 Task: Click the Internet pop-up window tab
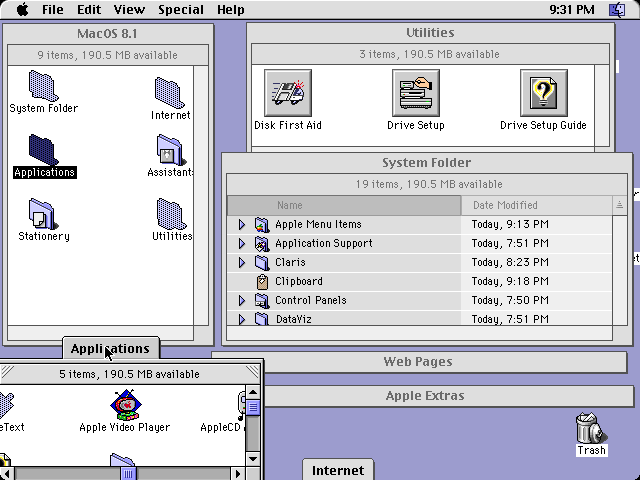338,469
